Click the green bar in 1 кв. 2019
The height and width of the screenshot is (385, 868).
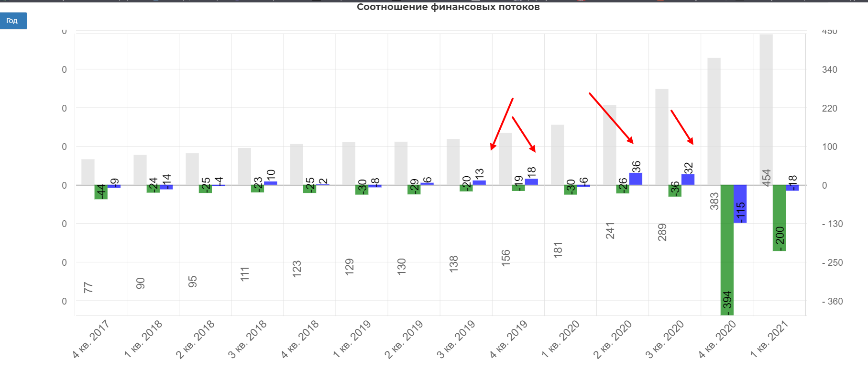362,190
